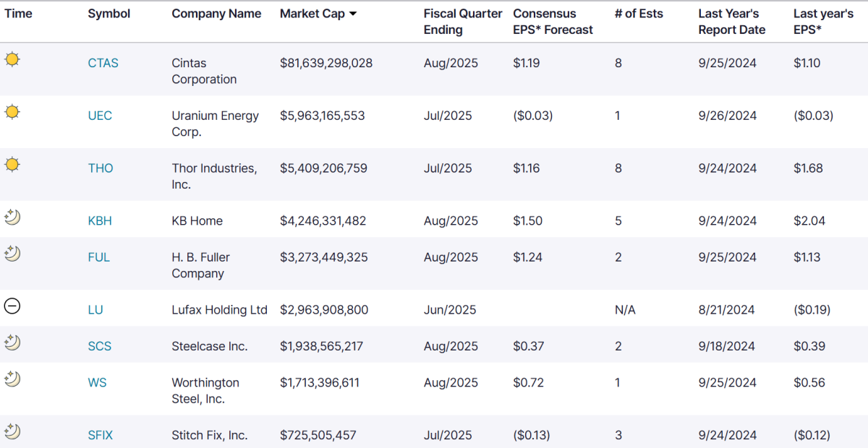Sort by the Market Cap dropdown arrow

coord(353,14)
